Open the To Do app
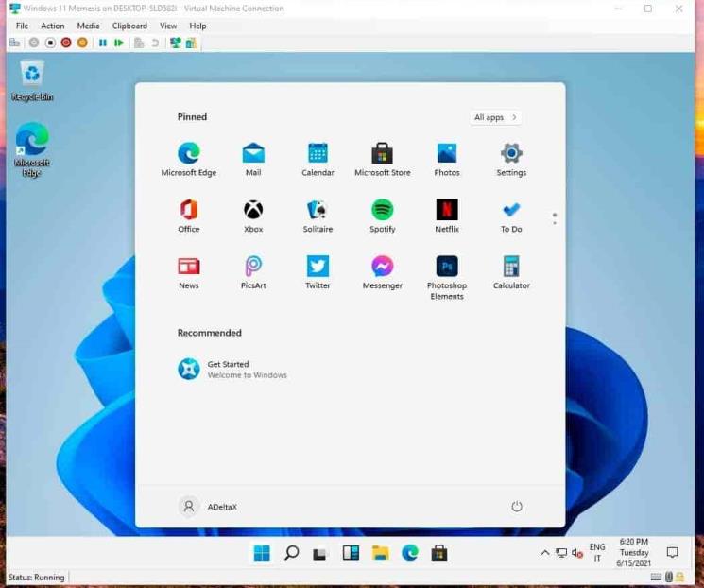Viewport: 704px width, 588px height. click(511, 216)
